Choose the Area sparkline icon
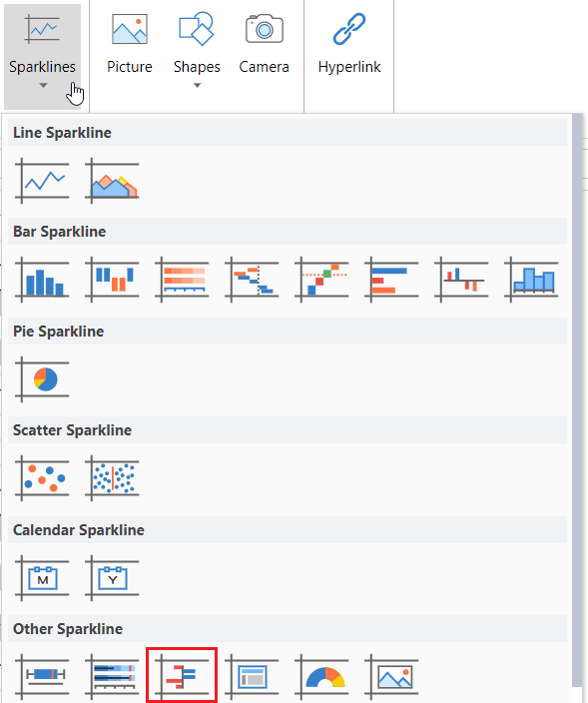 (x=112, y=181)
